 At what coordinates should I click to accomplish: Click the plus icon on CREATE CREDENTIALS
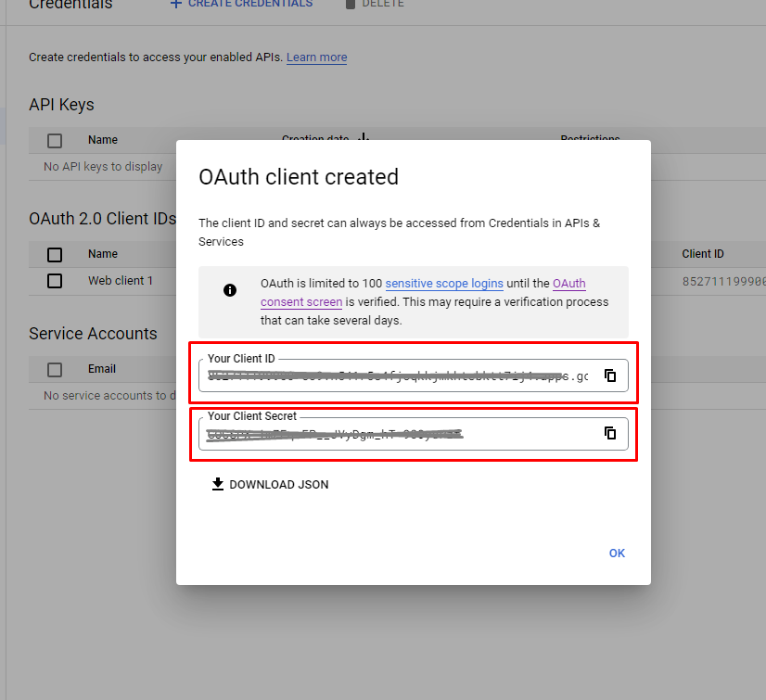point(174,4)
